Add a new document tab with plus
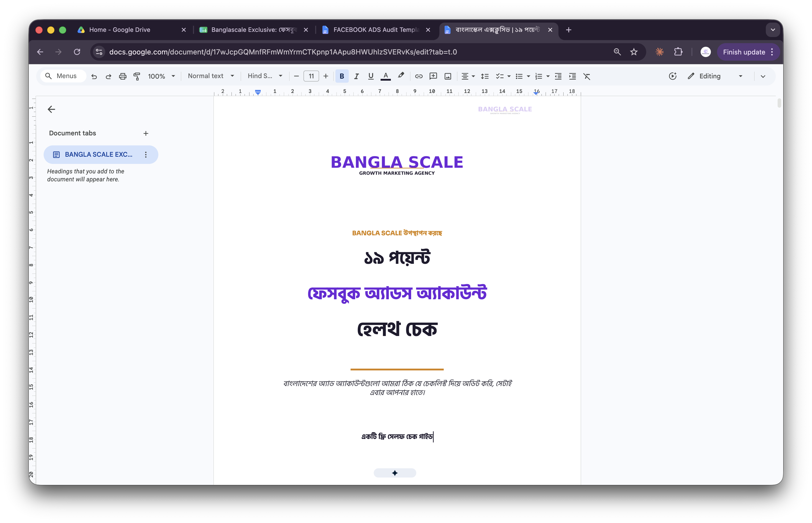 146,134
